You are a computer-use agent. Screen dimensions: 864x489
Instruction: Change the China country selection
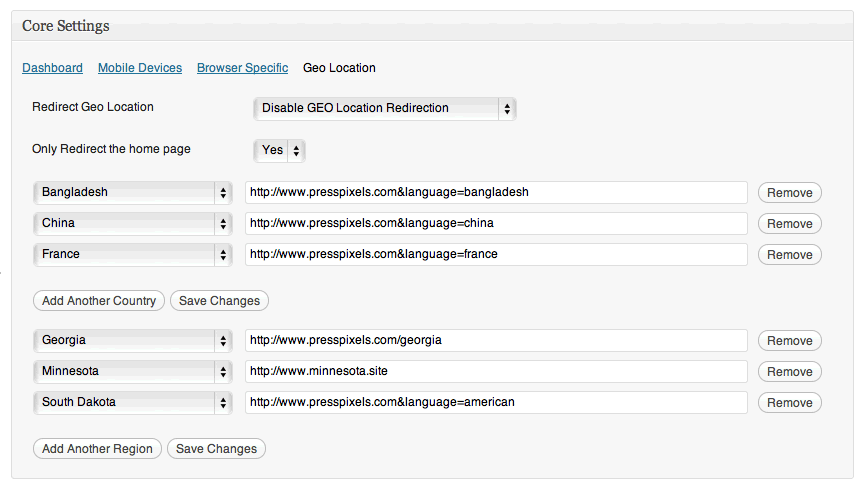(x=133, y=223)
